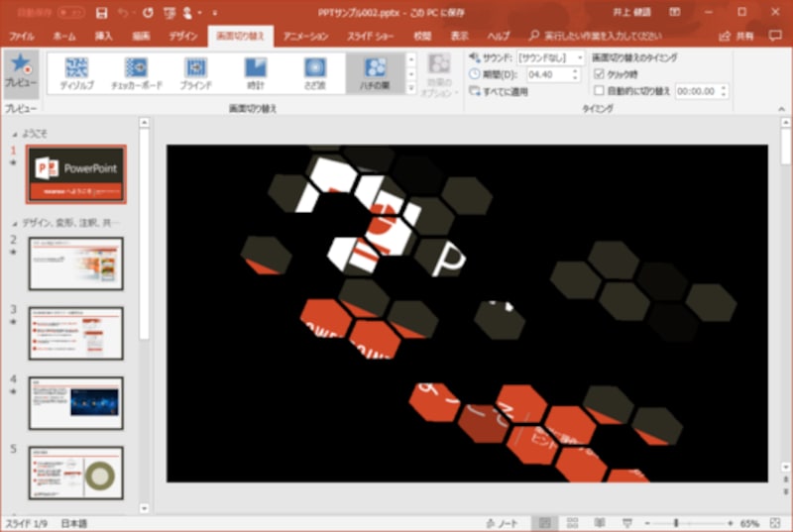This screenshot has height=532, width=793.
Task: Switch to Normal view in status bar
Action: pyautogui.click(x=544, y=523)
